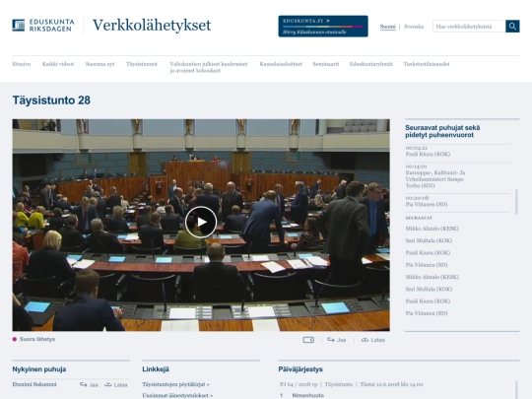Open Kansalaisaloitteet navigation item
Image resolution: width=532 pixels, height=399 pixels.
pos(281,64)
